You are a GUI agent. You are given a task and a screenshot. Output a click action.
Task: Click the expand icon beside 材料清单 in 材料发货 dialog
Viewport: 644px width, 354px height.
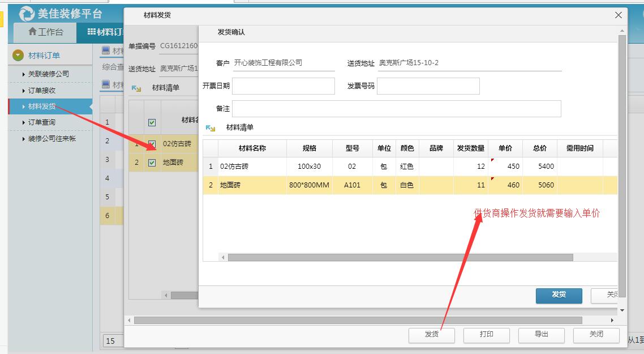[136, 88]
